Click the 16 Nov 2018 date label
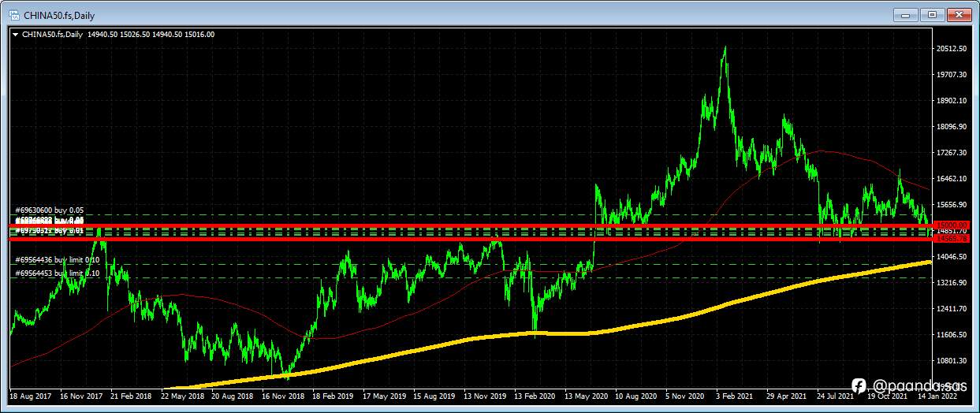 (281, 396)
